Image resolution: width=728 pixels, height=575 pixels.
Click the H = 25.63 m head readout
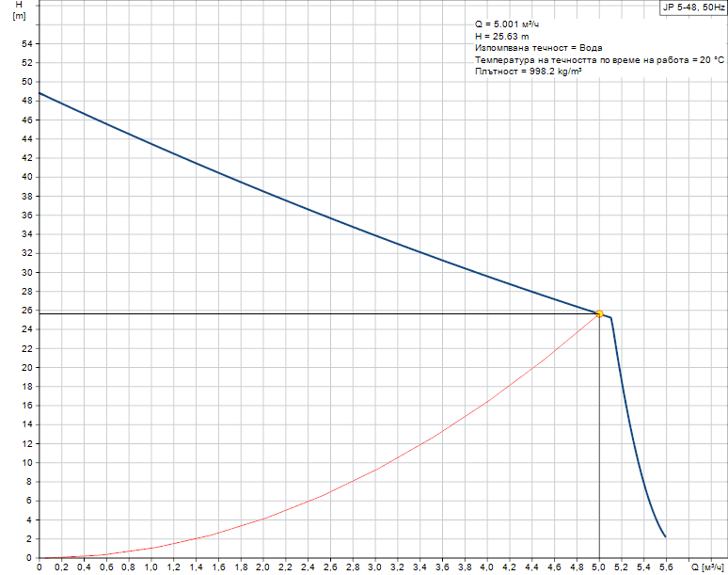[x=502, y=36]
